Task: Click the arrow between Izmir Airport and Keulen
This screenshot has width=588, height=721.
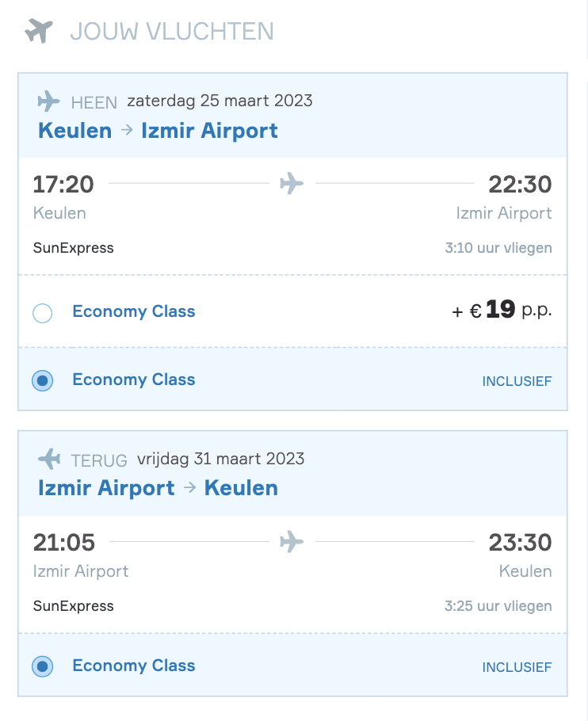Action: 190,488
